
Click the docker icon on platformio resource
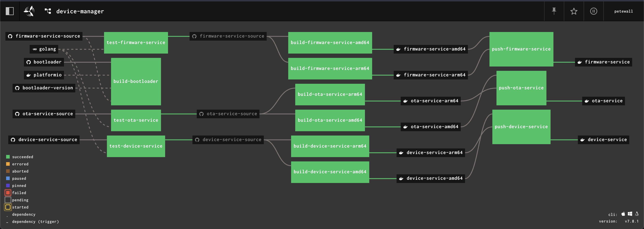29,75
